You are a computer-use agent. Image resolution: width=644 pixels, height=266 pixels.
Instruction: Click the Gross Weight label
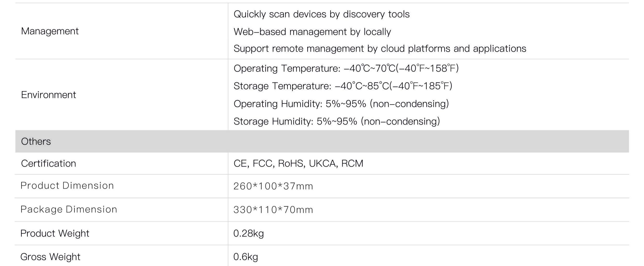click(50, 257)
